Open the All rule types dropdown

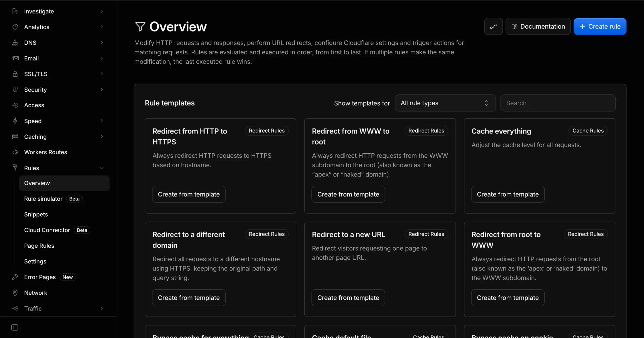(445, 103)
